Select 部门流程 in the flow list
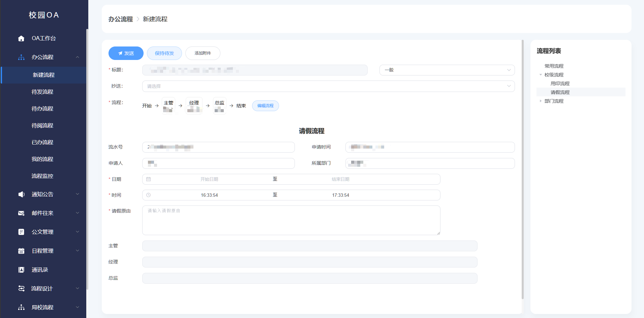Screen dimensions: 644x318 tap(554, 101)
